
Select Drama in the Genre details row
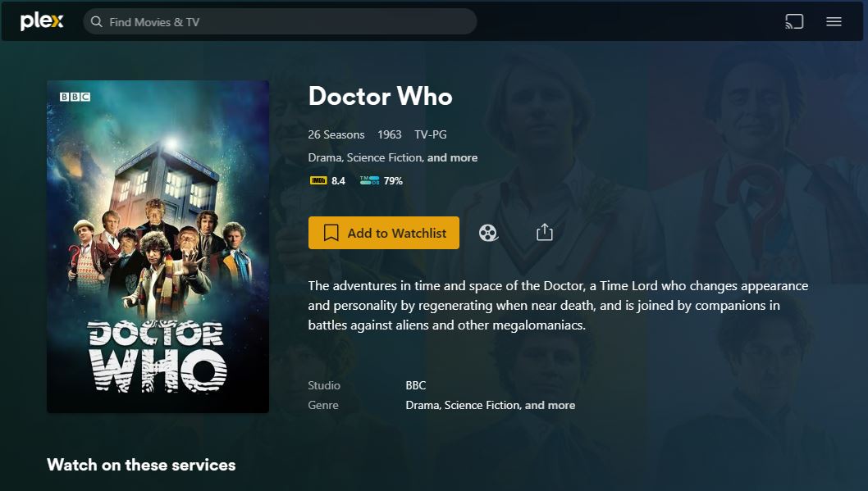click(423, 405)
